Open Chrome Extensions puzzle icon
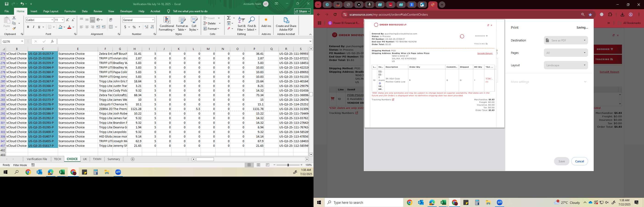 tap(610, 14)
